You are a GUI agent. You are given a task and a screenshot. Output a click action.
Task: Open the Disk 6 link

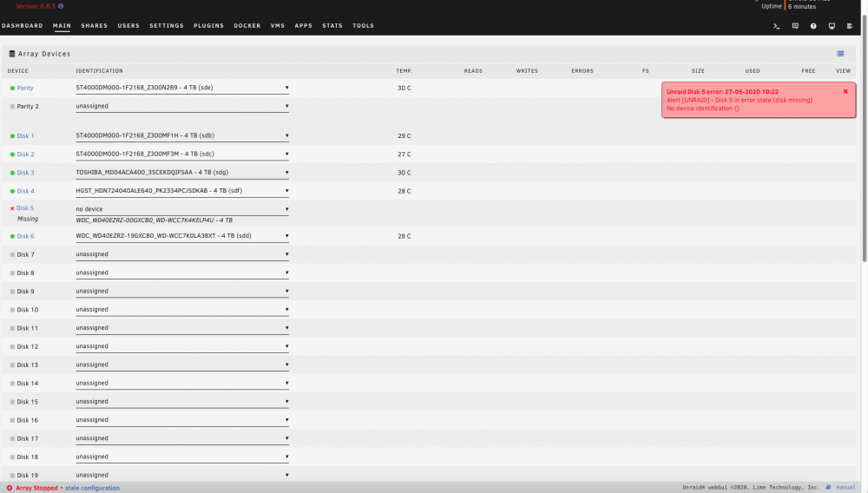pos(25,236)
